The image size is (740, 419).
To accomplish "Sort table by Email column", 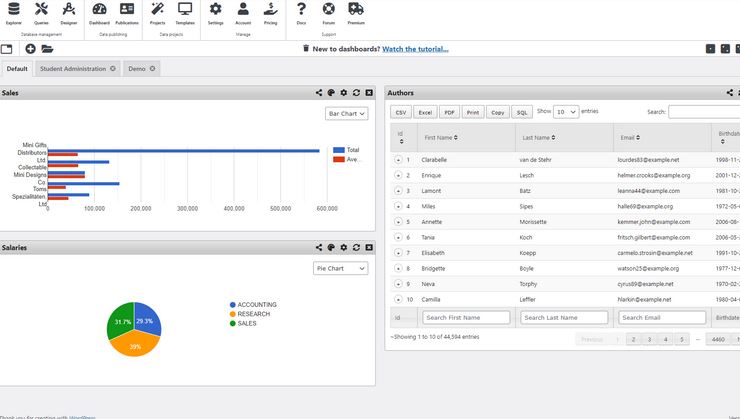I will tap(662, 138).
